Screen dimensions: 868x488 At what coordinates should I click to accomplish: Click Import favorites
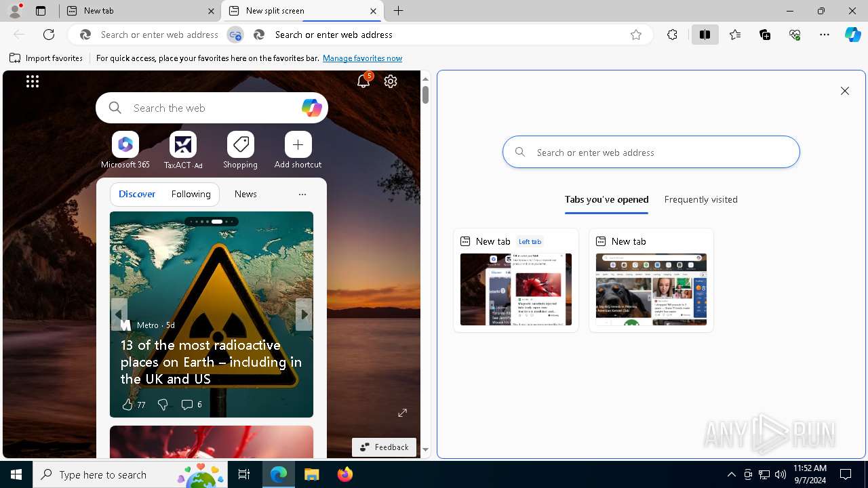tap(46, 58)
